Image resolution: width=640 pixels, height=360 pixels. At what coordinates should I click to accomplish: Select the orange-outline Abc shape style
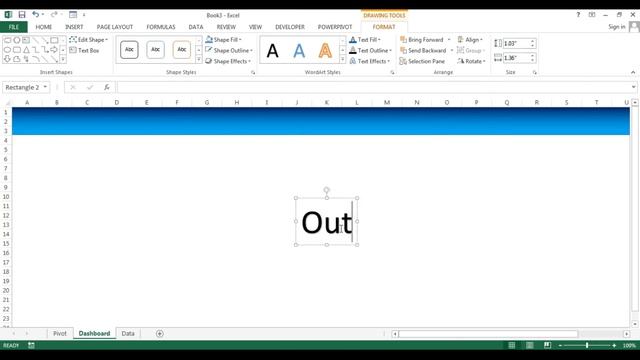pos(182,50)
